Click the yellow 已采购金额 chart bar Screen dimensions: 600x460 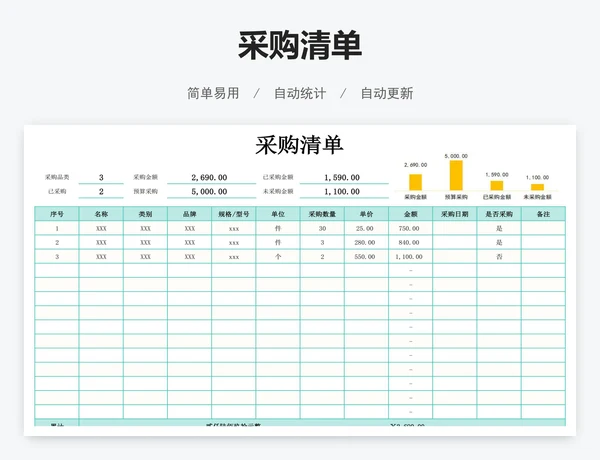pyautogui.click(x=497, y=186)
